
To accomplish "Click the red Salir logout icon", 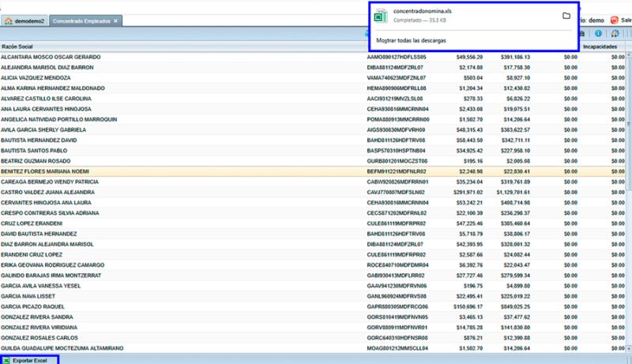I will click(615, 20).
